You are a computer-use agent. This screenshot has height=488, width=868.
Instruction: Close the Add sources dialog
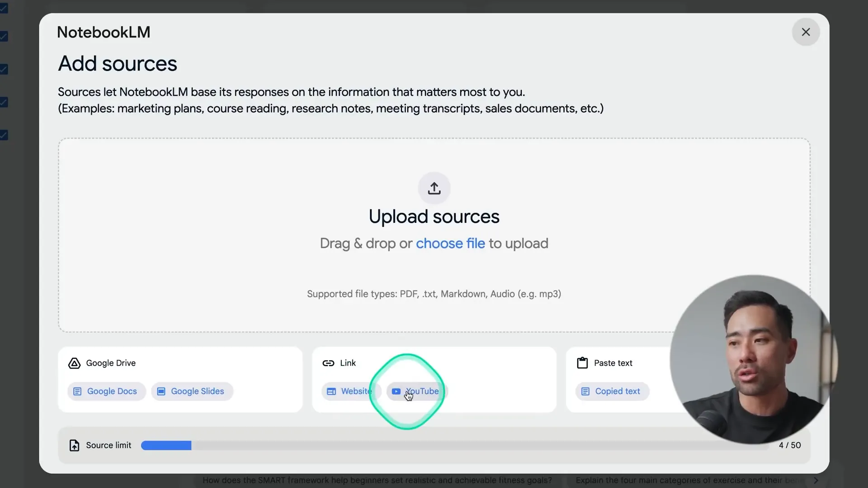(x=806, y=32)
